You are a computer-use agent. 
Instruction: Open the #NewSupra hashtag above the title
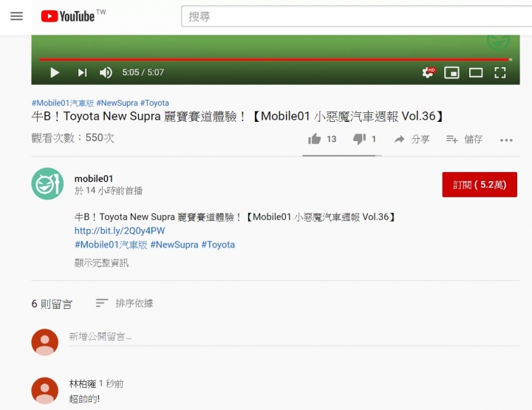[117, 103]
